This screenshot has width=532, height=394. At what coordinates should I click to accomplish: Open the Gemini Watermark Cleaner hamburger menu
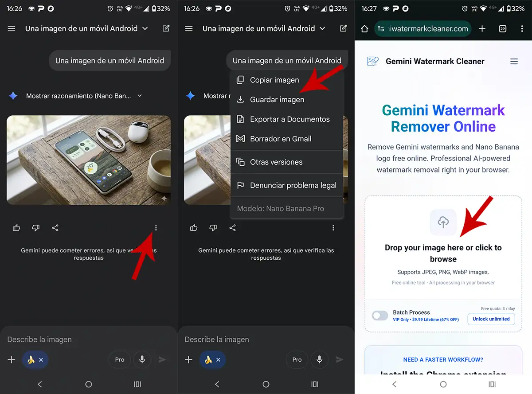[514, 62]
